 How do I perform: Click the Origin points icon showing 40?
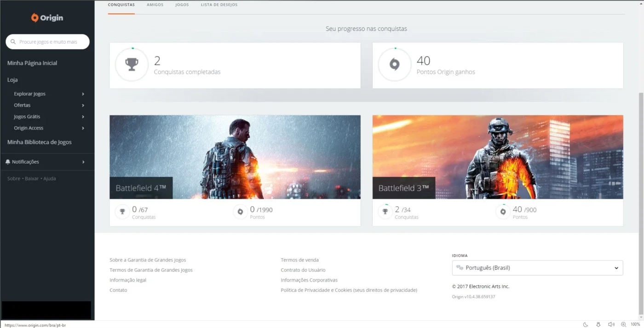(395, 65)
